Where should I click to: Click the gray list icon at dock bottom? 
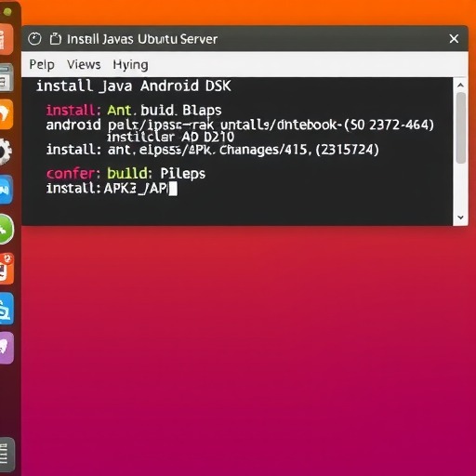pyautogui.click(x=7, y=455)
